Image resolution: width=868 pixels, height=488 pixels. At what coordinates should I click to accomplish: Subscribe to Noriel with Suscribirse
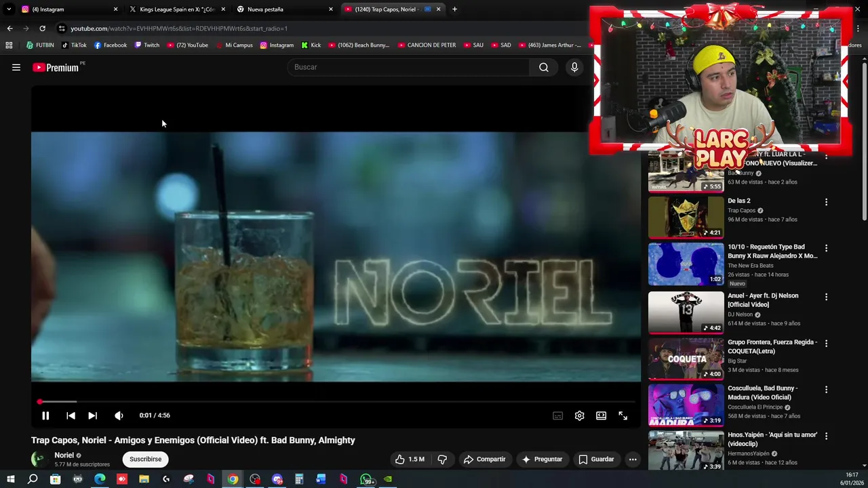(146, 459)
